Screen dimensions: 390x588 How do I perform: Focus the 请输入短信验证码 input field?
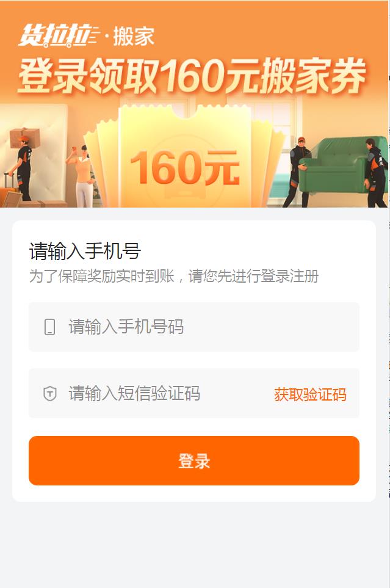(150, 393)
